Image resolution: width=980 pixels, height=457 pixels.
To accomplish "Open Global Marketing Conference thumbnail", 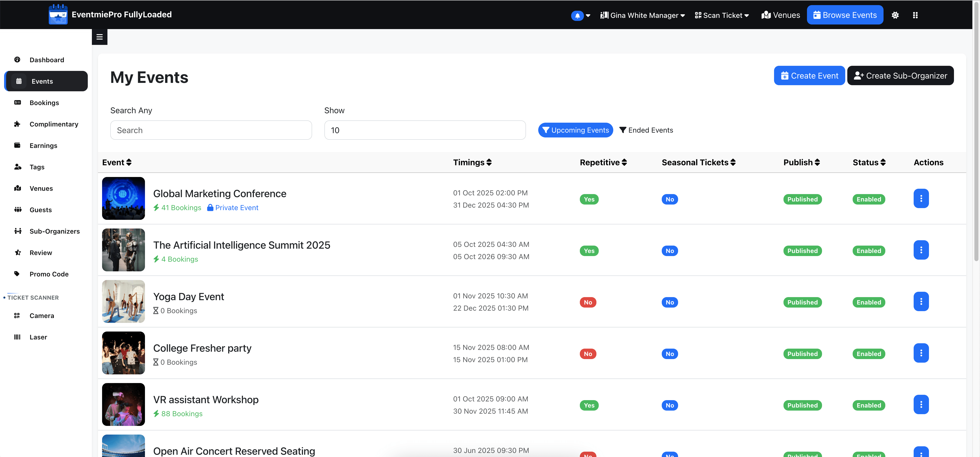I will tap(123, 198).
